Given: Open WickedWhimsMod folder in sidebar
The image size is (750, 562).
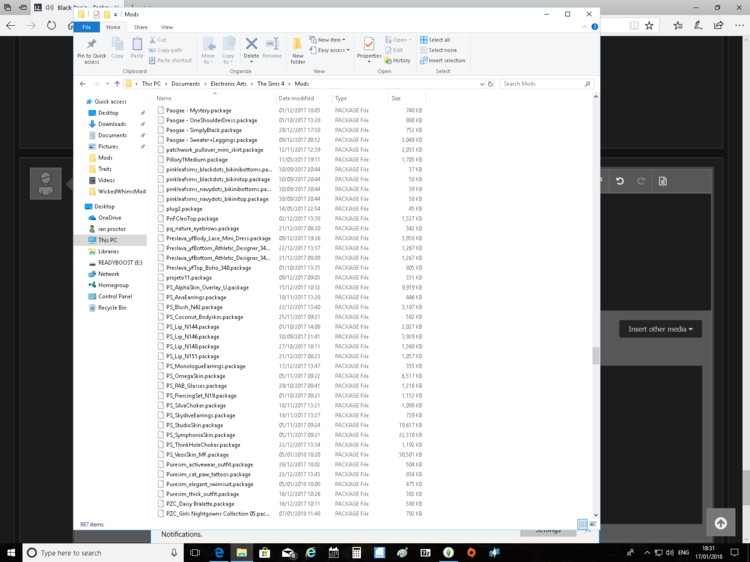Looking at the screenshot, I should coord(121,191).
